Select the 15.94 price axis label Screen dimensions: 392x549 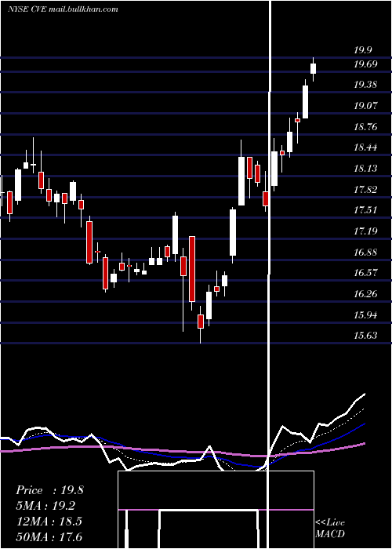tap(366, 314)
